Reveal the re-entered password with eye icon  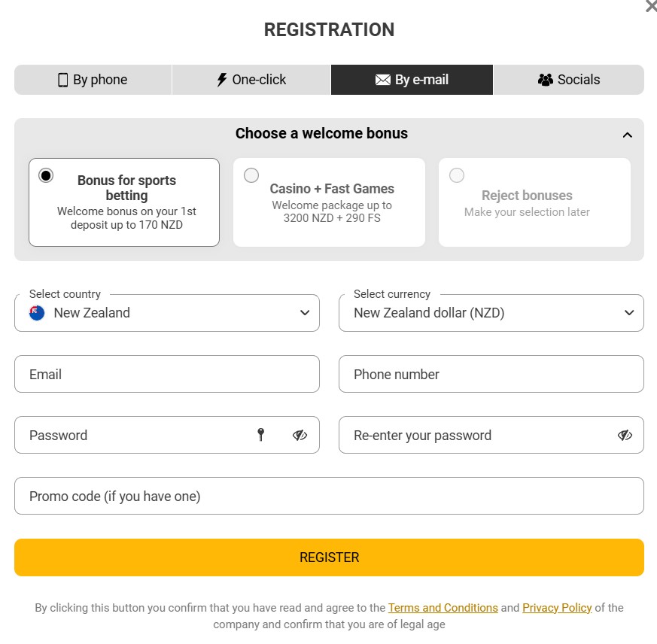[x=625, y=435]
